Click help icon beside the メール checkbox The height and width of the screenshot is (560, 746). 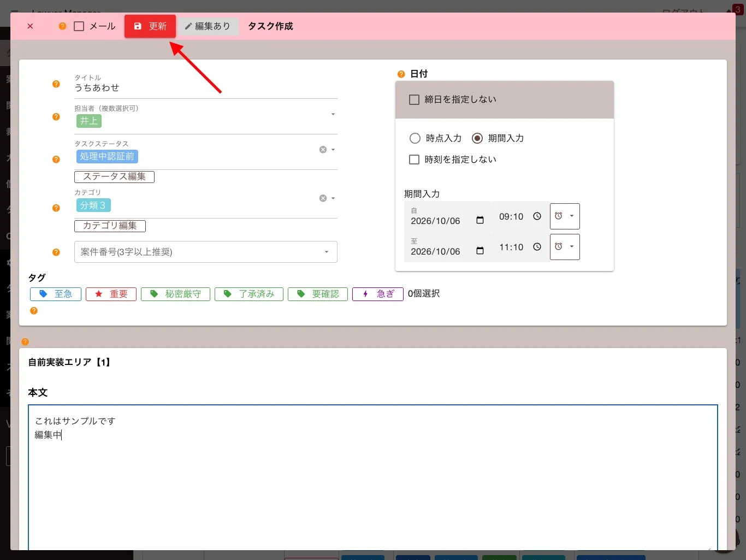pos(62,26)
